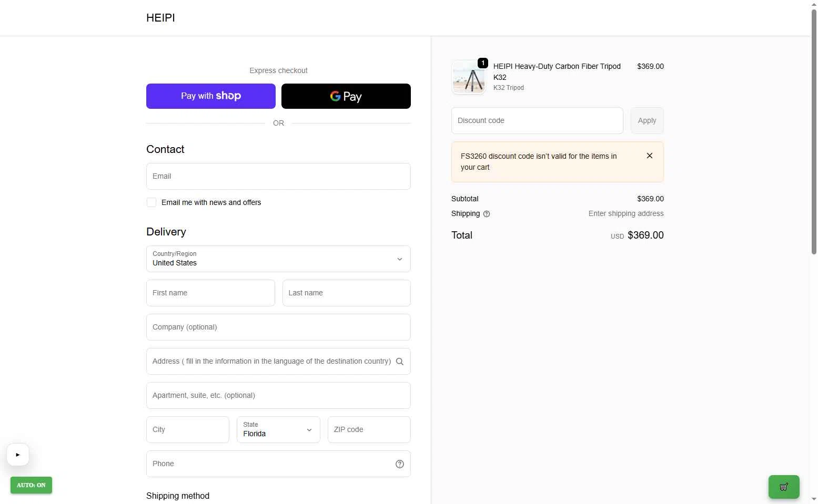Image resolution: width=818 pixels, height=504 pixels.
Task: Focus the First name field
Action: tap(210, 293)
